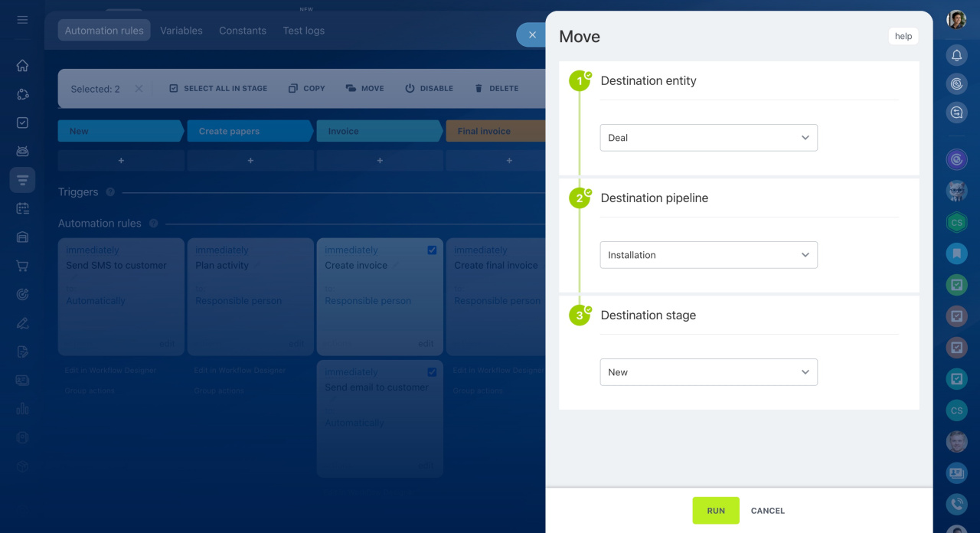Viewport: 980px width, 533px height.
Task: Open user profile avatar at top right
Action: pos(956,20)
